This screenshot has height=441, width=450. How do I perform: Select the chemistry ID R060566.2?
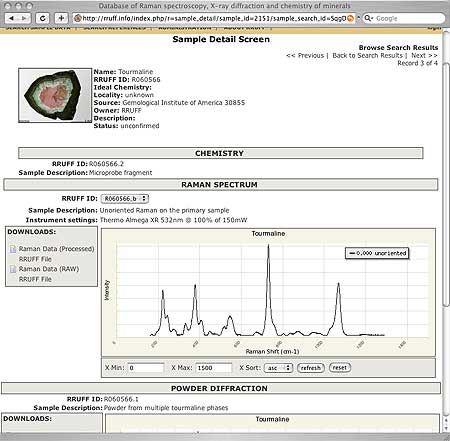tap(106, 164)
